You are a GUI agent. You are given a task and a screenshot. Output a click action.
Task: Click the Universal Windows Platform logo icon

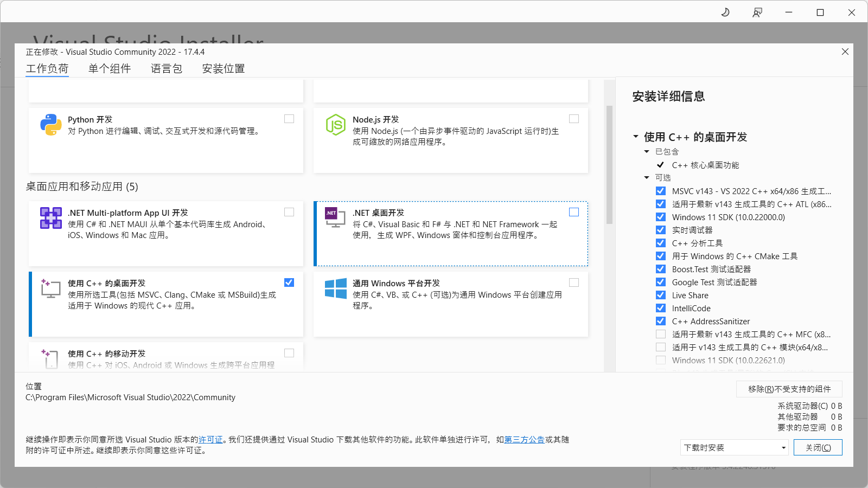click(x=336, y=288)
